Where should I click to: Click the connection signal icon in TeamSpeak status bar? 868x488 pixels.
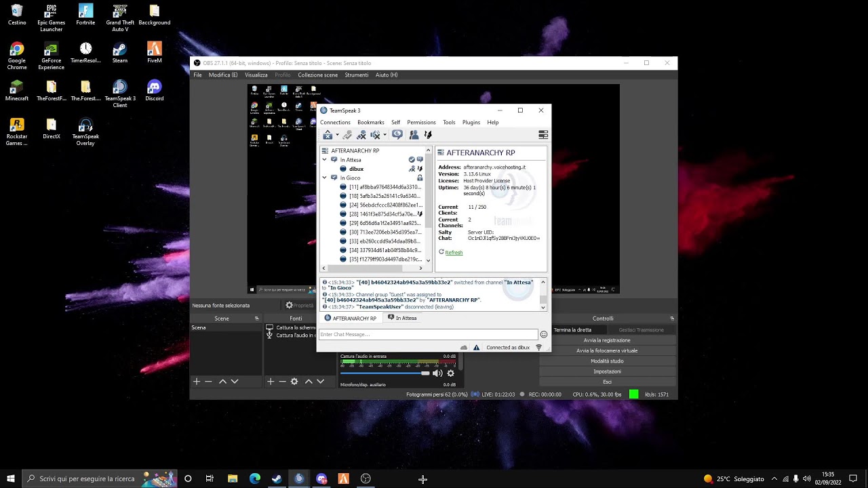(x=539, y=348)
